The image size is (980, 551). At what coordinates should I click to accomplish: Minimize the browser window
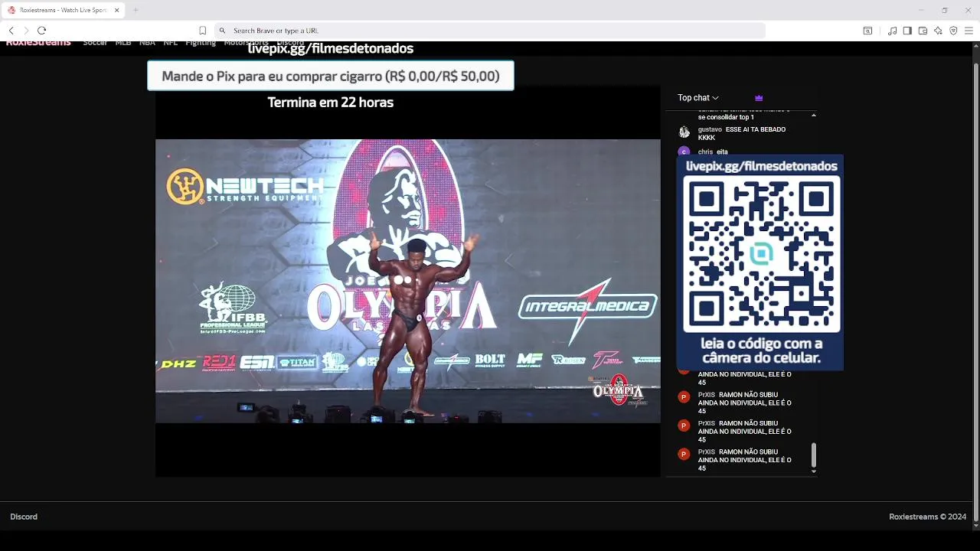click(921, 10)
